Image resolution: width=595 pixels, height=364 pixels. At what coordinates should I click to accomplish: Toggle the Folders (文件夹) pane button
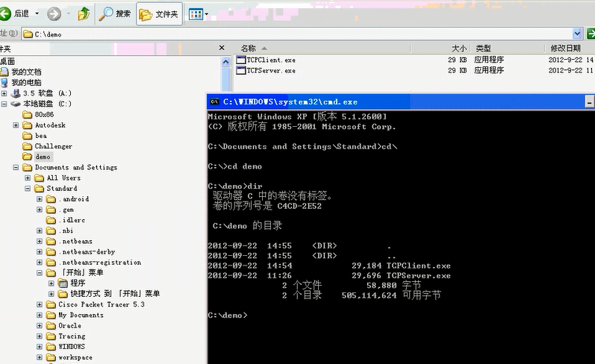tap(159, 14)
